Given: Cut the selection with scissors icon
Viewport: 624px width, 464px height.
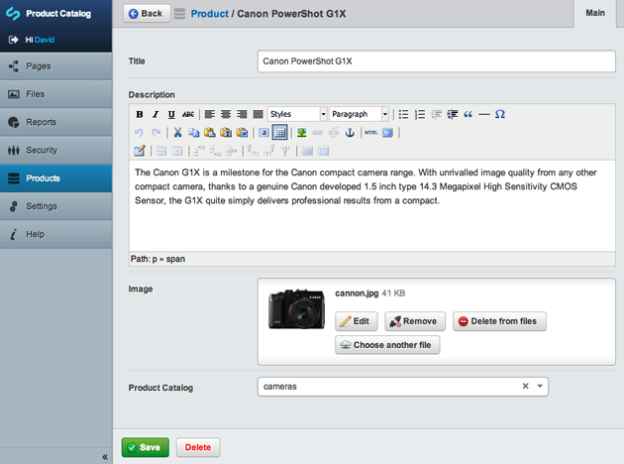Looking at the screenshot, I should pyautogui.click(x=177, y=133).
